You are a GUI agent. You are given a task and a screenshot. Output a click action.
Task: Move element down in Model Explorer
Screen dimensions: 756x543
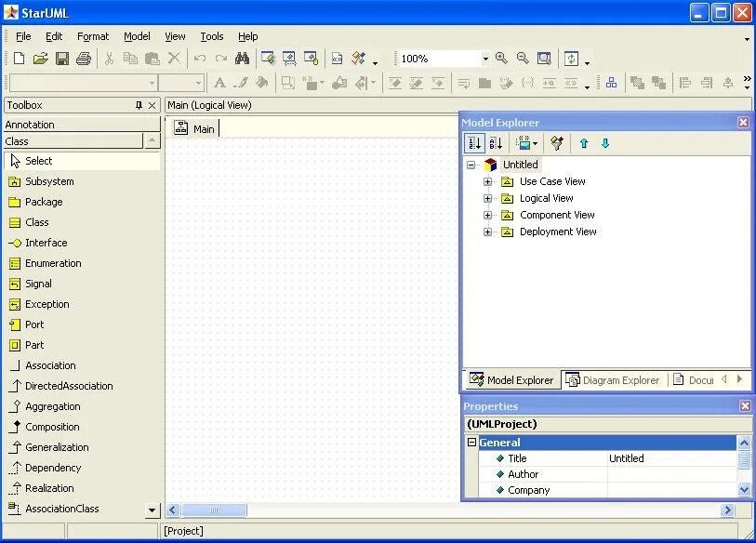point(605,143)
